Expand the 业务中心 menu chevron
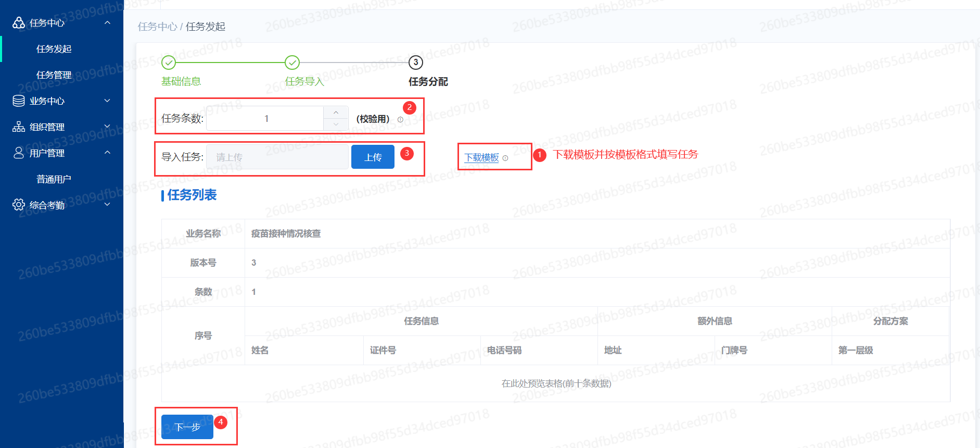980x448 pixels. [x=107, y=101]
